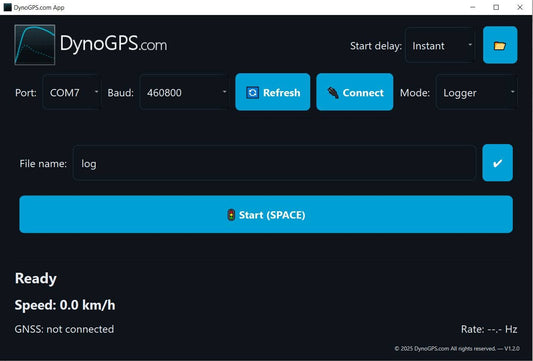Click the Speed: 0.0 km/h readout
This screenshot has height=361, width=533.
(65, 305)
